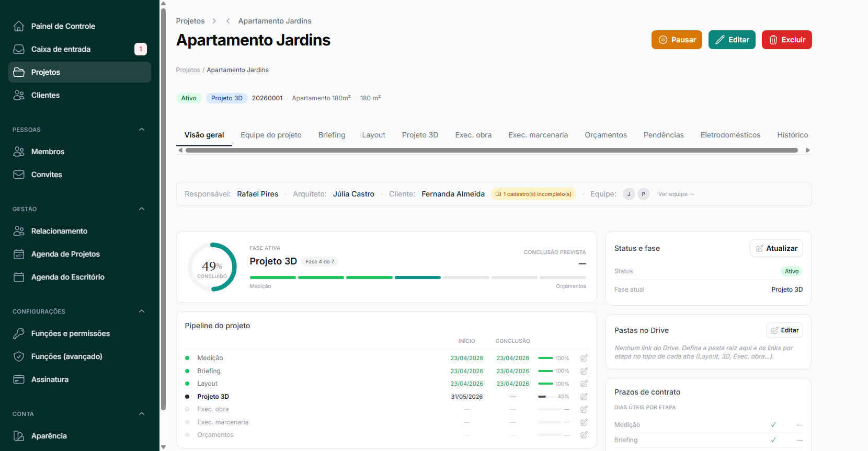Click edit icon on Medição pipeline row
868x451 pixels.
tap(584, 358)
